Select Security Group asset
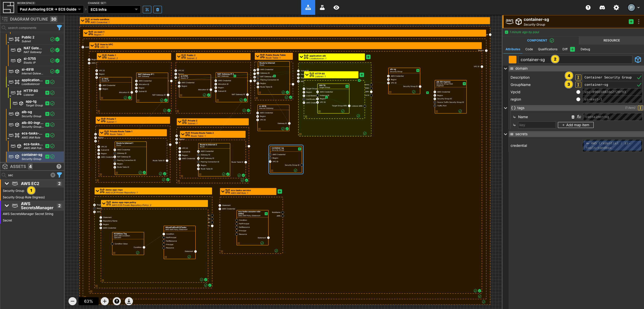The width and height of the screenshot is (644, 309). click(x=13, y=191)
